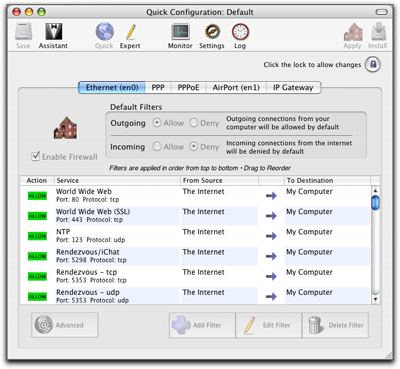Select the NTP service row
This screenshot has width=400, height=369.
coord(117,236)
